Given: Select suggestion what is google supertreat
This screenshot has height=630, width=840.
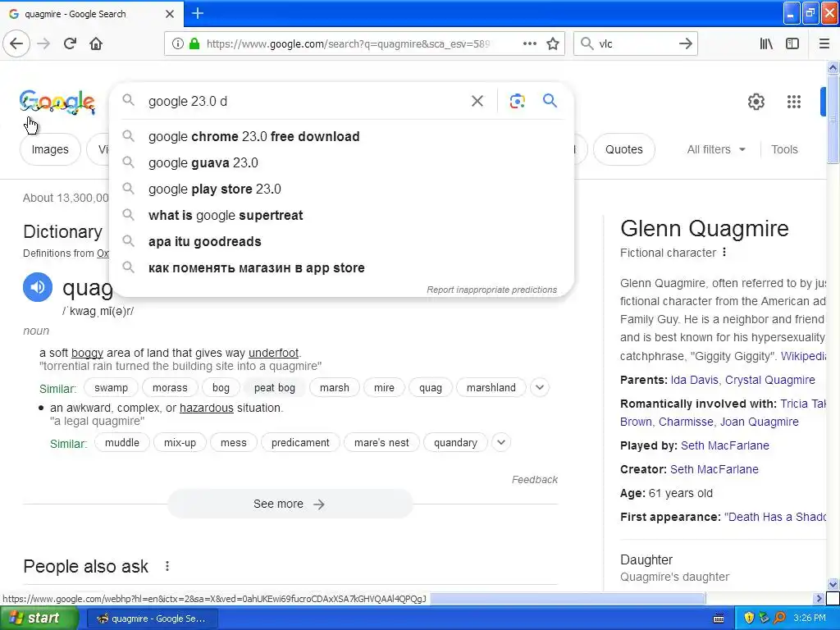Looking at the screenshot, I should [x=342, y=216].
